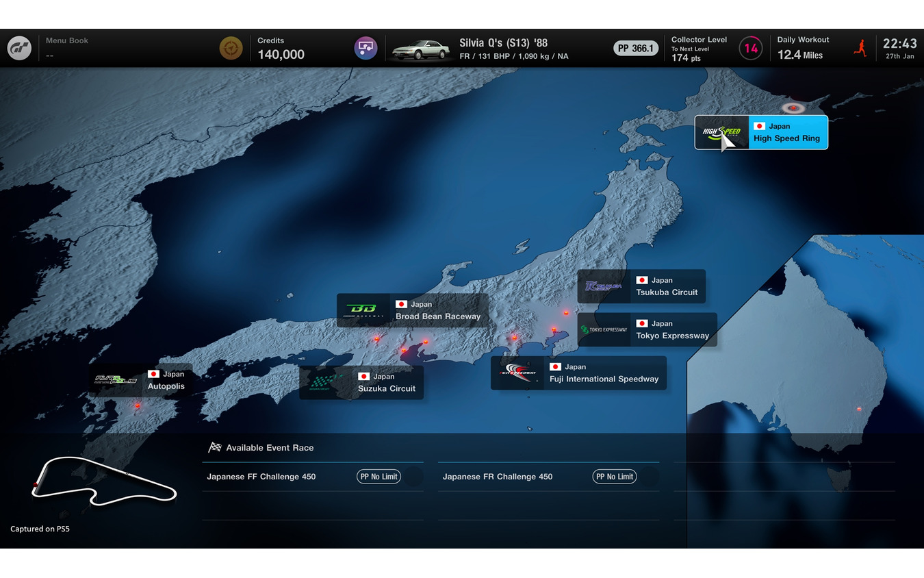Click the Japan flag on Fuji Speedway card
The image size is (924, 578).
tap(556, 367)
